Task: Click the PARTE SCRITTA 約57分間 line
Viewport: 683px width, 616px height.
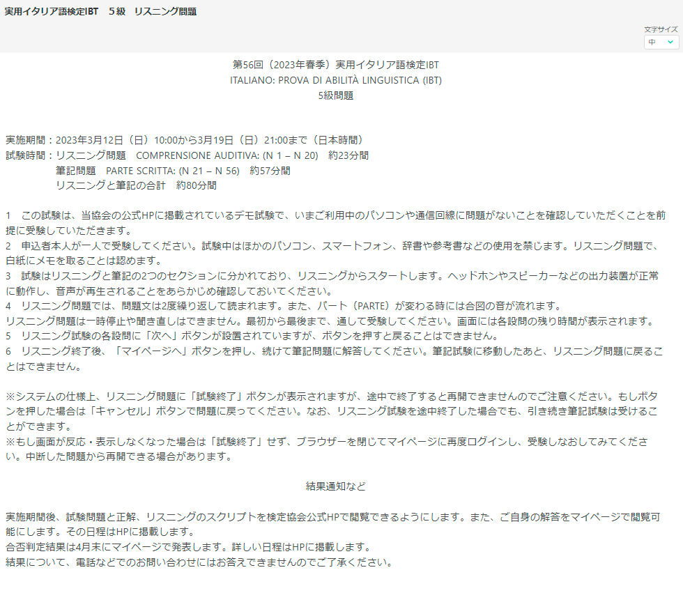Action: coord(173,171)
